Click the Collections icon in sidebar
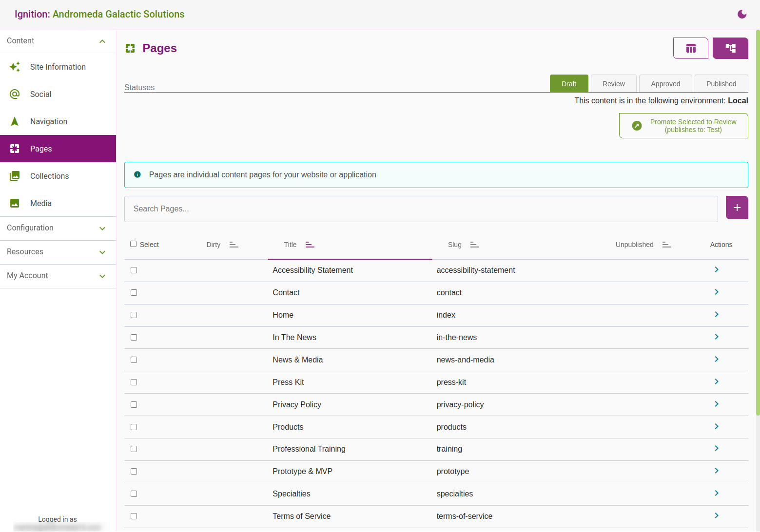Screen dimensions: 760x532 15,176
